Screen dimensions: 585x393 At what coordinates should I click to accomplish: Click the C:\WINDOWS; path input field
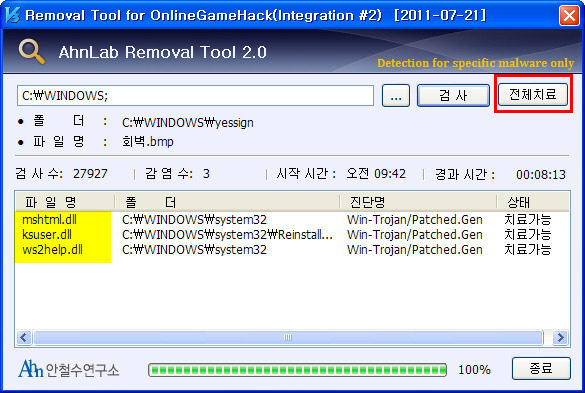click(x=195, y=96)
